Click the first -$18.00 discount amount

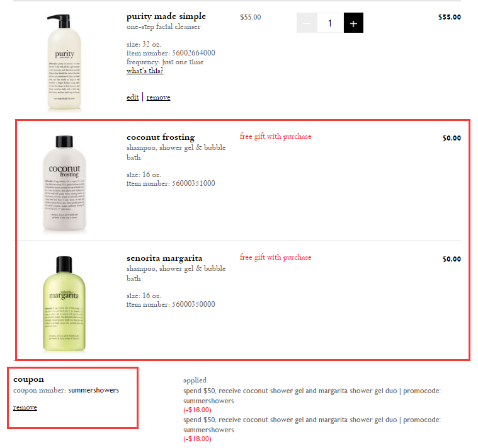(x=197, y=410)
